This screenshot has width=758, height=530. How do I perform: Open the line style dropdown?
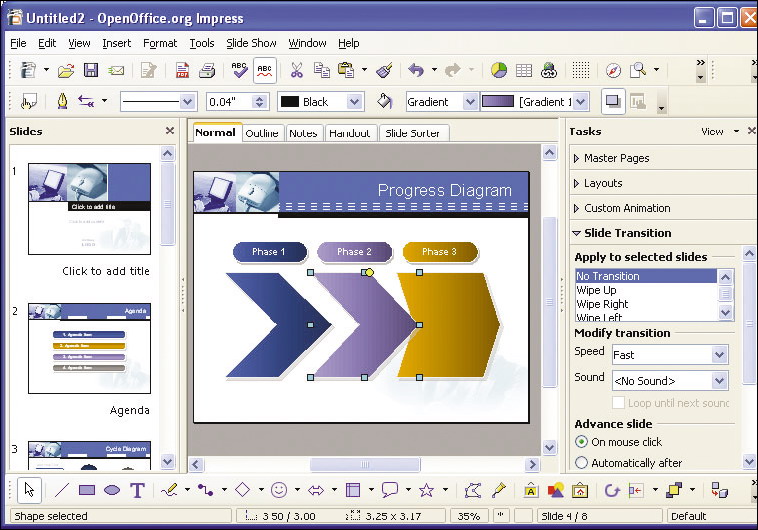click(x=187, y=102)
